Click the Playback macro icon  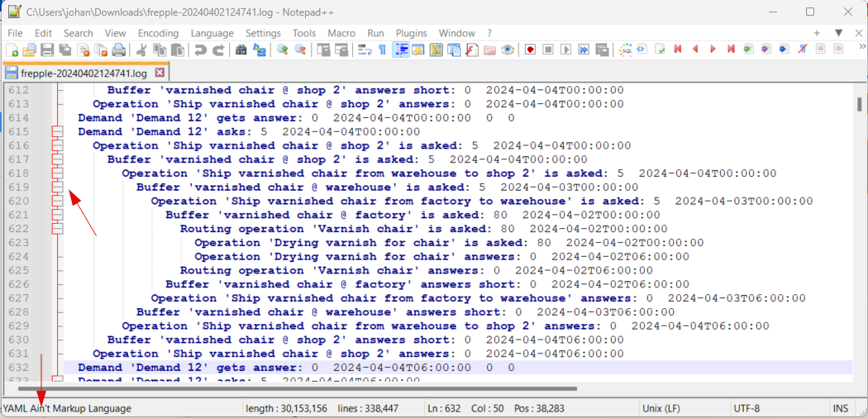(x=566, y=50)
